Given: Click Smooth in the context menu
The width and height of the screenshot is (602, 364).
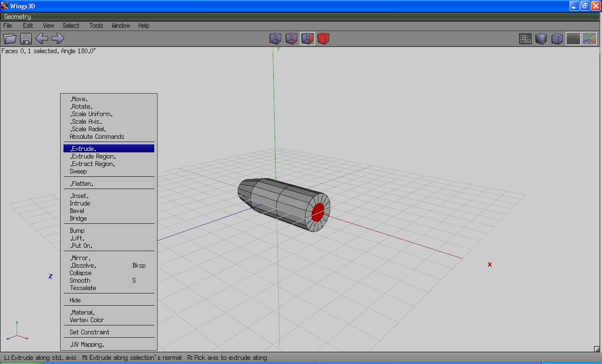Looking at the screenshot, I should click(x=80, y=280).
